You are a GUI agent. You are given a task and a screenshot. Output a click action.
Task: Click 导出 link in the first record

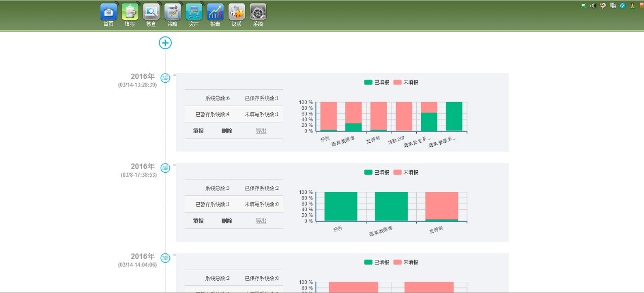point(261,131)
